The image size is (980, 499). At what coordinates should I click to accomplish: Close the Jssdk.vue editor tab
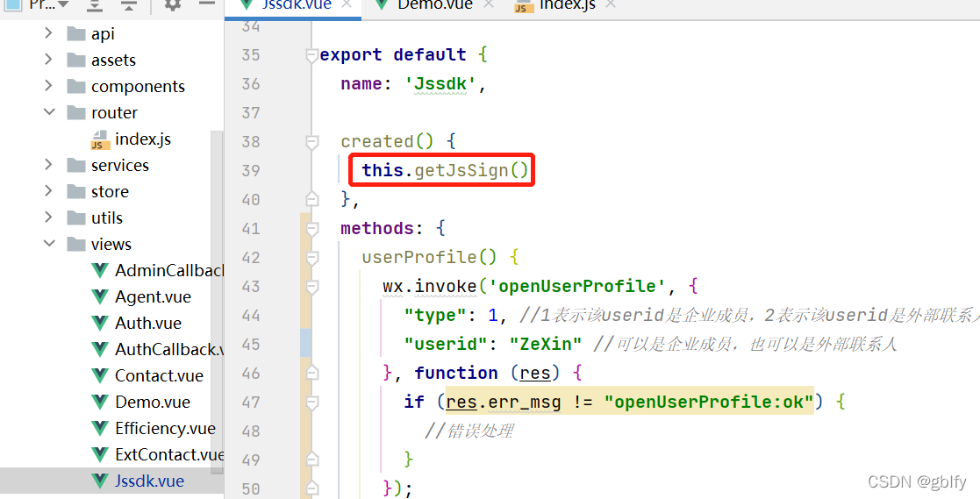(x=347, y=4)
